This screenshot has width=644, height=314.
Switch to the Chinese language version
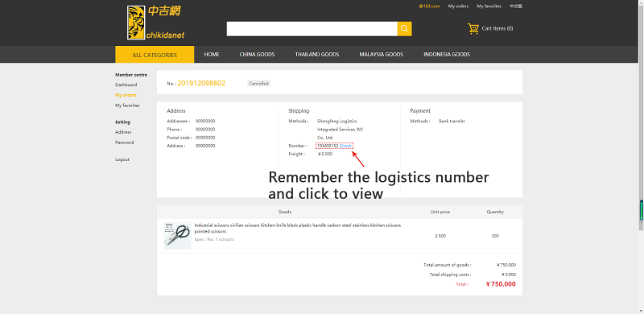coord(516,6)
